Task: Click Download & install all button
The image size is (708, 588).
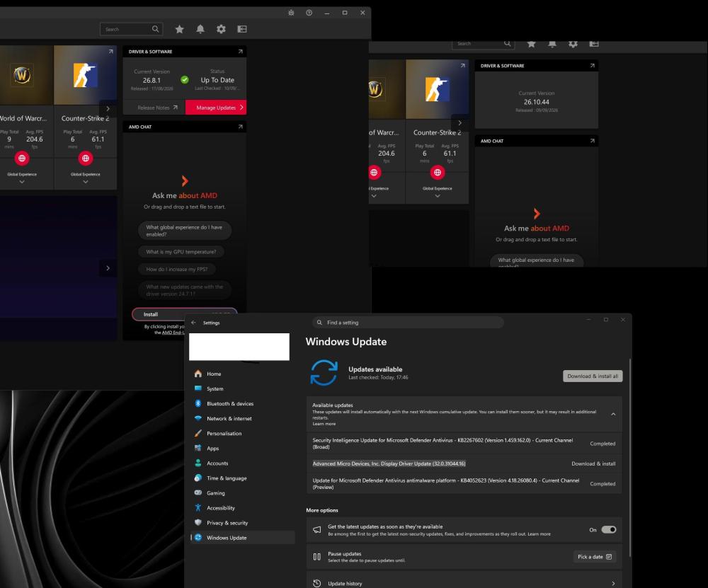Action: pos(593,376)
